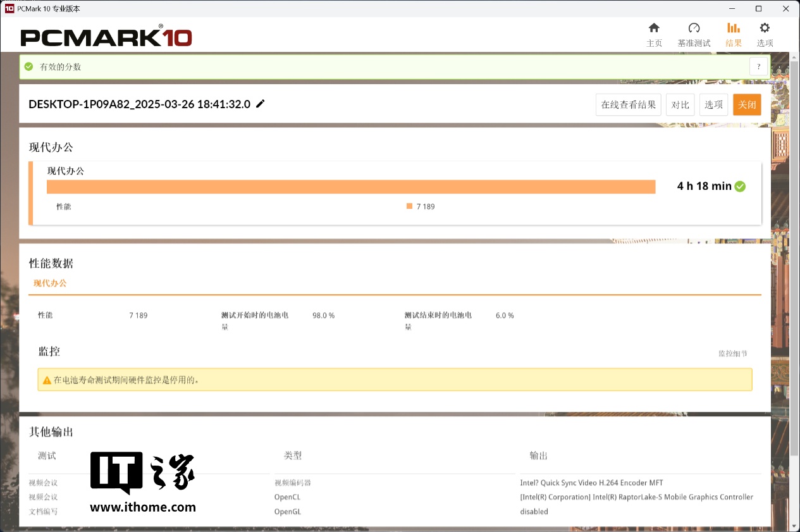Open the 选项 button in result header

(x=713, y=105)
